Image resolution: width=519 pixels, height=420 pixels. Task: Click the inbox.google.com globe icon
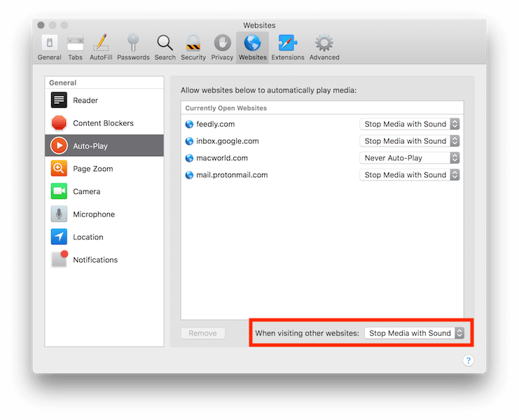click(x=189, y=141)
